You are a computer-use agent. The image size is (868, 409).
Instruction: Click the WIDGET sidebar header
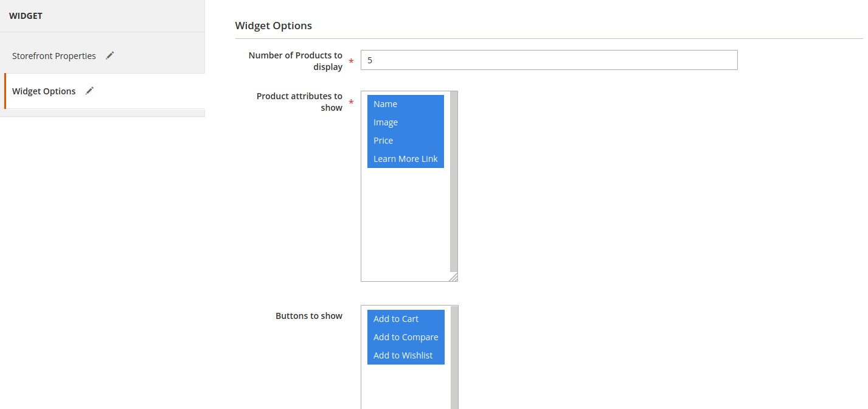[x=26, y=16]
